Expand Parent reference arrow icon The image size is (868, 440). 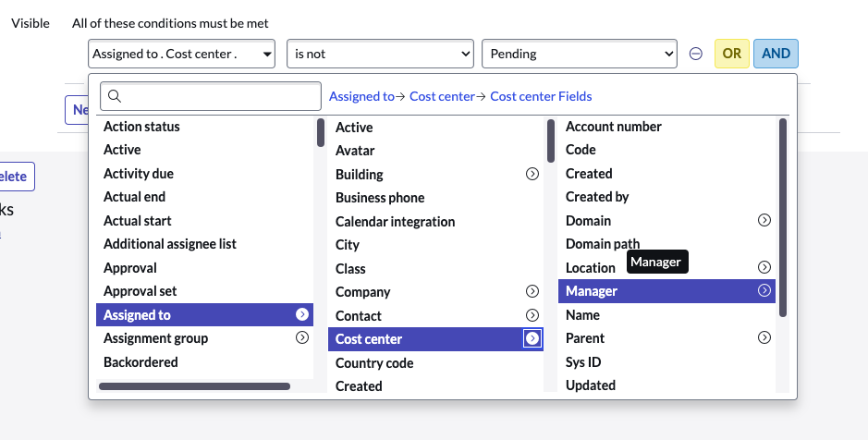tap(764, 338)
